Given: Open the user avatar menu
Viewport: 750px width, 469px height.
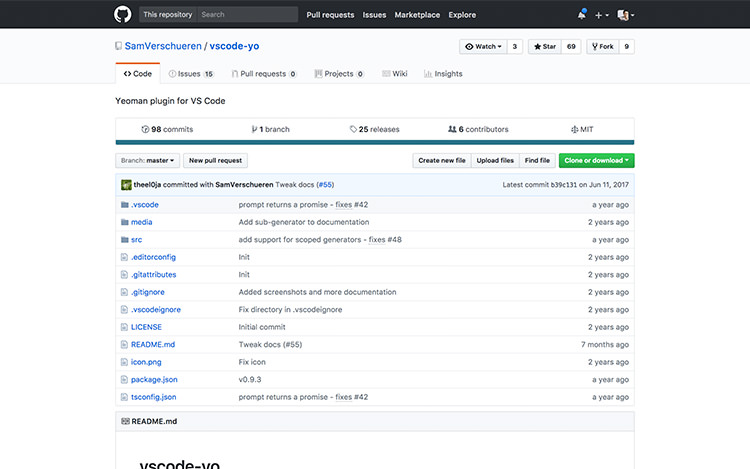Looking at the screenshot, I should point(626,15).
